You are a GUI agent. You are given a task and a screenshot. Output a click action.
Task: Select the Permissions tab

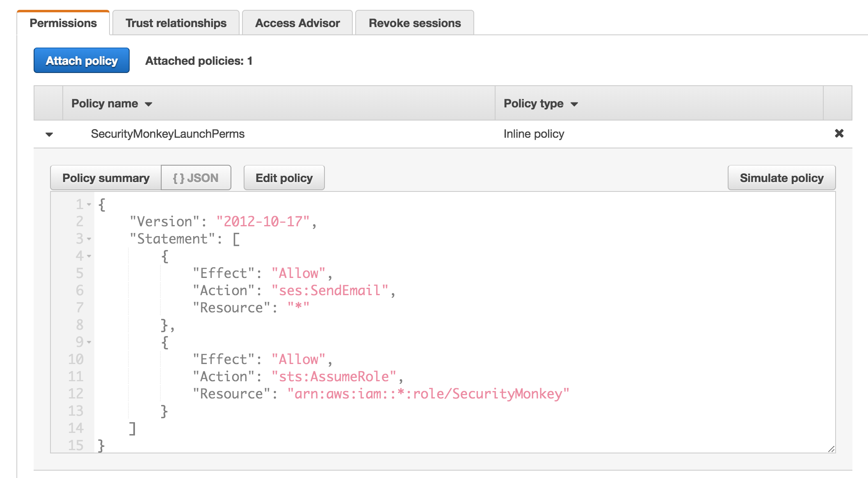[x=63, y=23]
